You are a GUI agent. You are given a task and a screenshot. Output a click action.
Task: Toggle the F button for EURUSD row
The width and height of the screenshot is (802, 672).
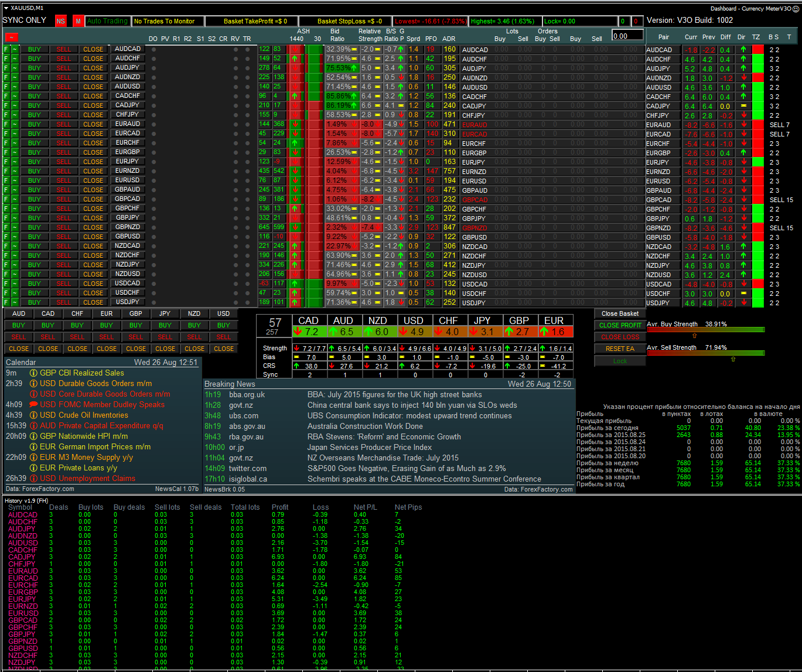tap(6, 180)
